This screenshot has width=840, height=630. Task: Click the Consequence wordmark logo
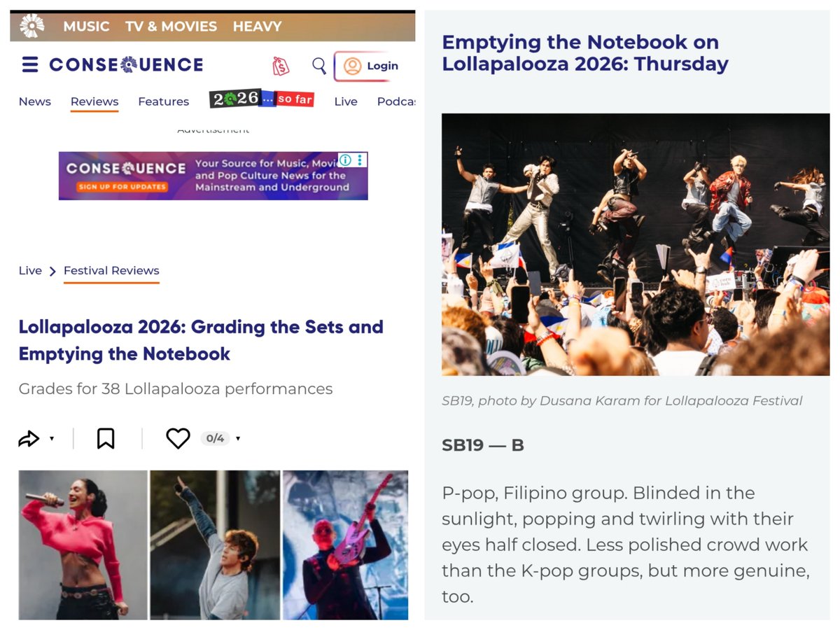[x=126, y=65]
